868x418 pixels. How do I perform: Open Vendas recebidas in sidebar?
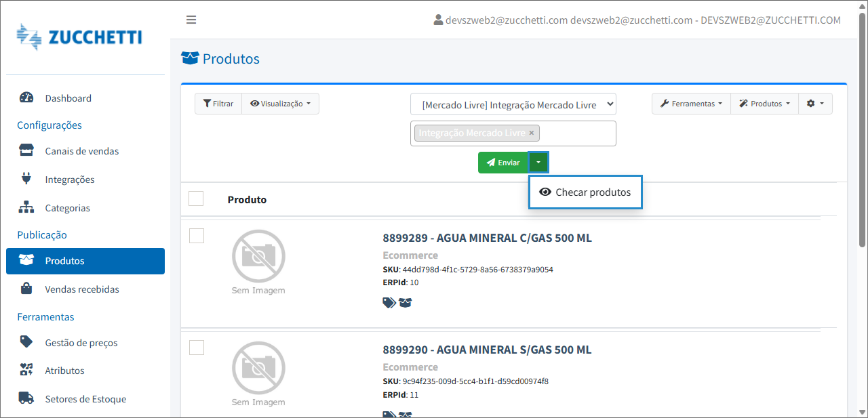pos(81,289)
